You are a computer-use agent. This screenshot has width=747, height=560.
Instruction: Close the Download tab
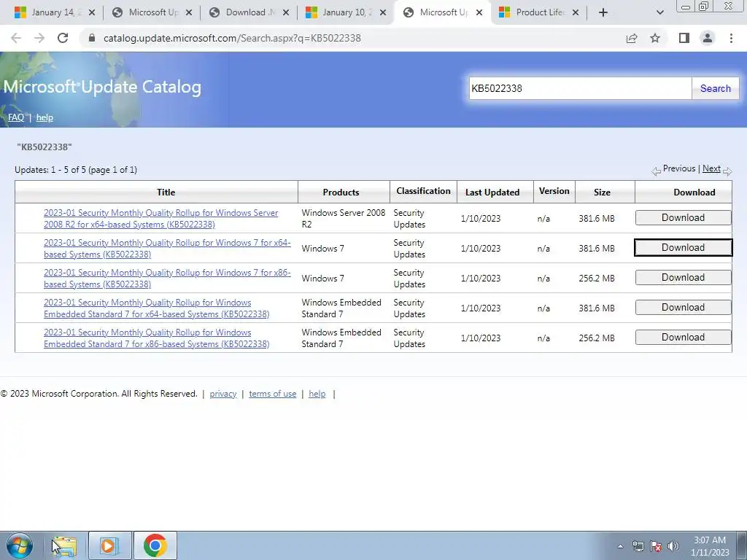[x=286, y=12]
